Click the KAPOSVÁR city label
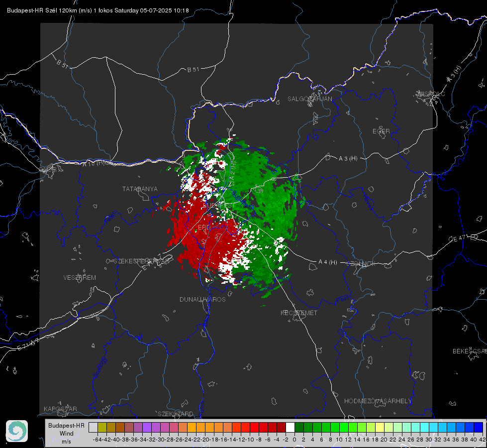Viewport: 487px width, 448px height. click(x=60, y=409)
